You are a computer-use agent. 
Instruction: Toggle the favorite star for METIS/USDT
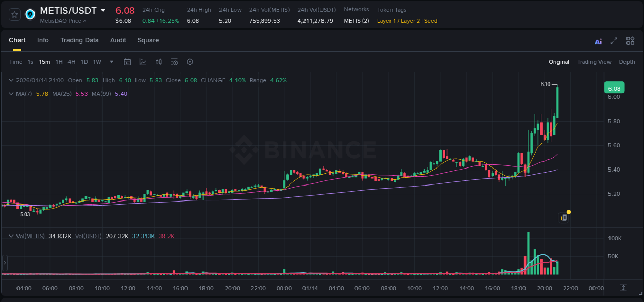pyautogui.click(x=14, y=14)
